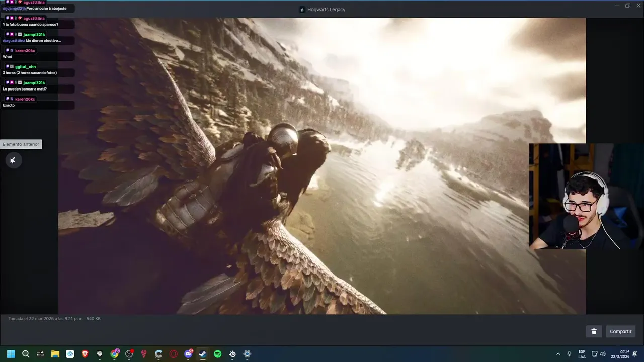Open Opera browser from taskbar
644x362 pixels.
pyautogui.click(x=174, y=354)
